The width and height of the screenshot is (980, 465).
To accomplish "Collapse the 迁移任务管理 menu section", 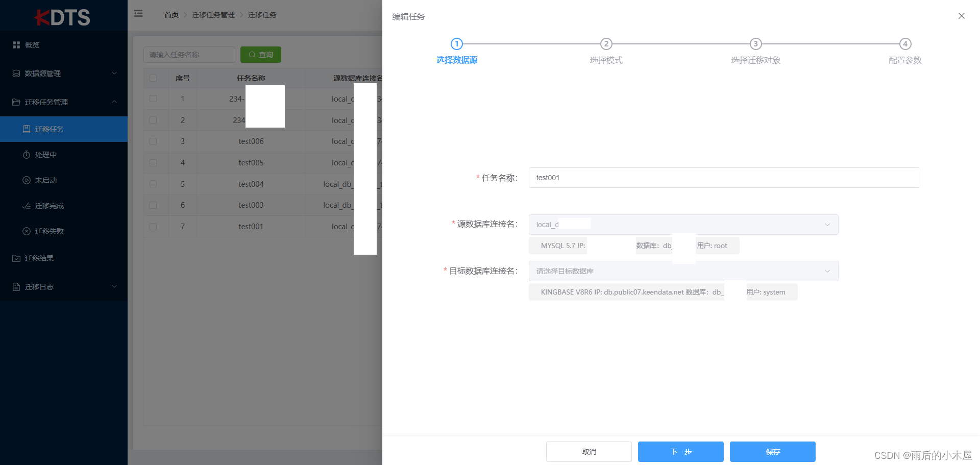I will tap(114, 102).
